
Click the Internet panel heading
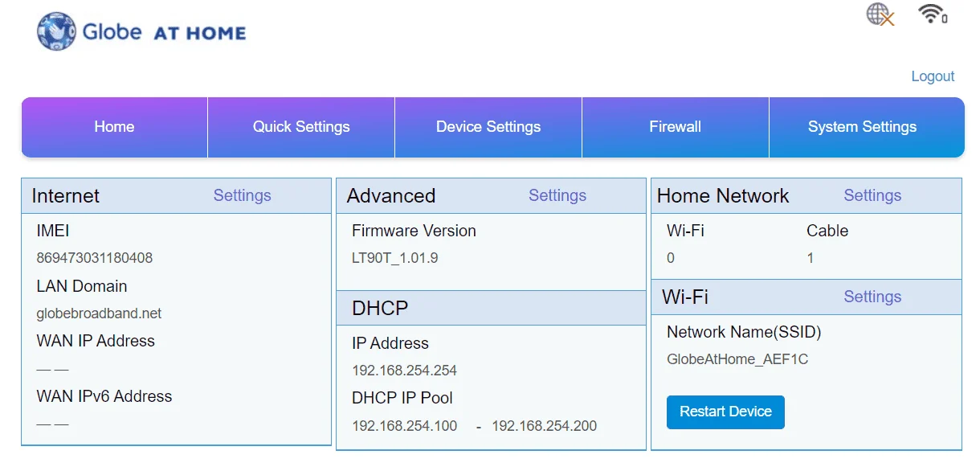pyautogui.click(x=66, y=195)
